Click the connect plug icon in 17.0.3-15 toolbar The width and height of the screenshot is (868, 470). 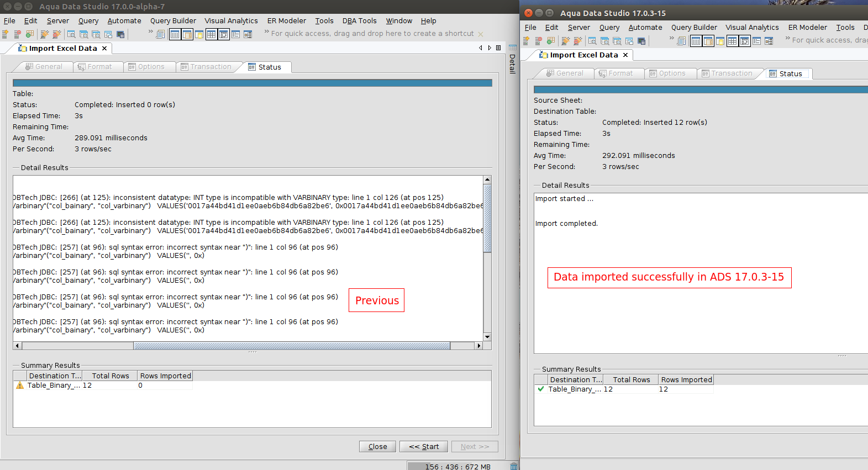566,41
